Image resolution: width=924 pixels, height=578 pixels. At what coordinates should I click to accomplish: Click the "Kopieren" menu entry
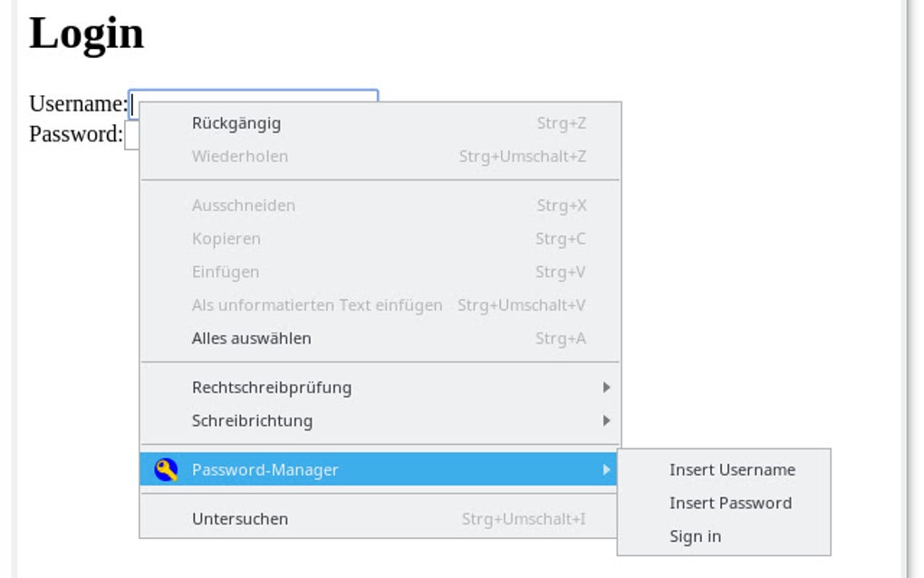(x=226, y=238)
